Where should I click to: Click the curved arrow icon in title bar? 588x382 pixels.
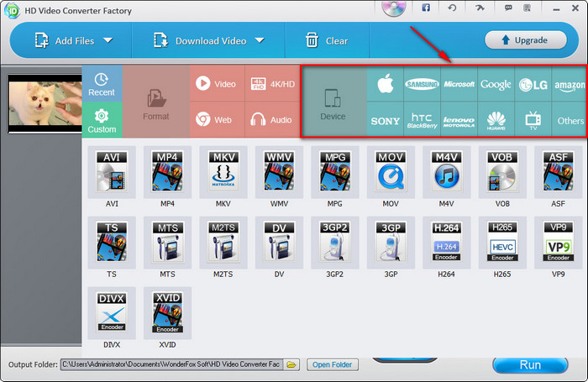(x=480, y=8)
